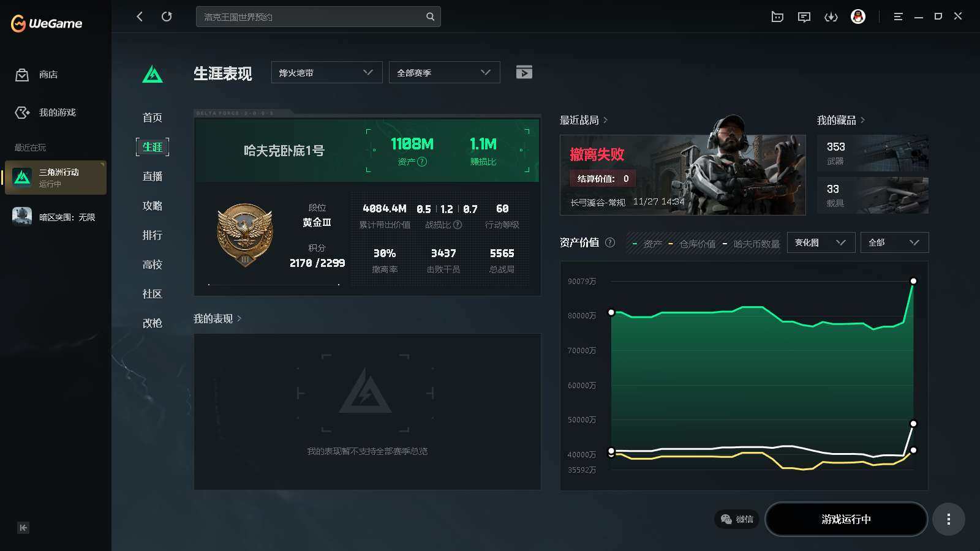Open 我的游戏 my games
The width and height of the screenshot is (980, 551).
45,113
